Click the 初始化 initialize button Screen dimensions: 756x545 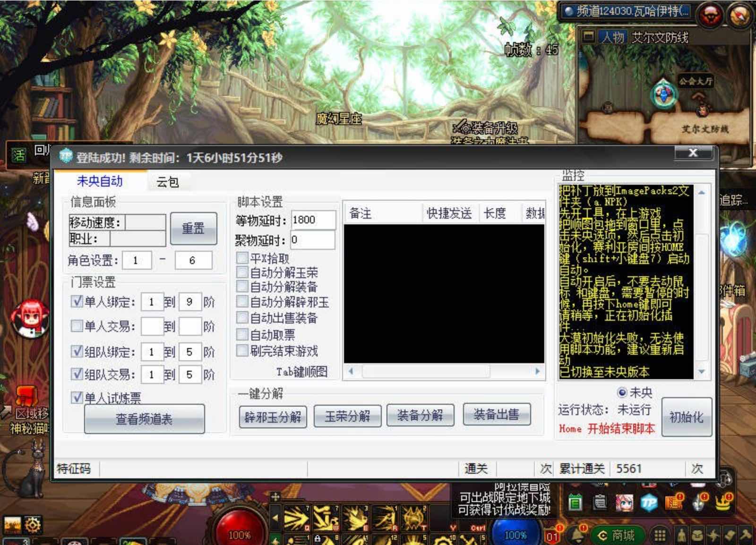(686, 417)
